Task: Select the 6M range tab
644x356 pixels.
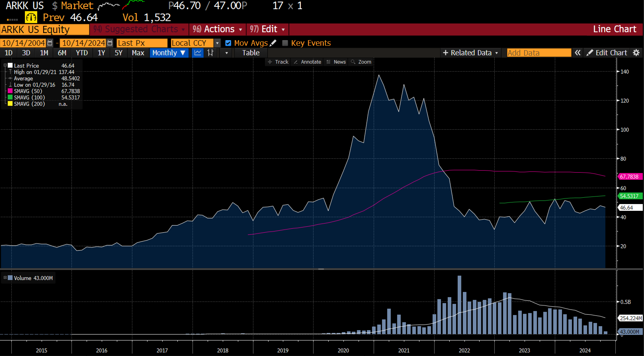Action: 62,53
